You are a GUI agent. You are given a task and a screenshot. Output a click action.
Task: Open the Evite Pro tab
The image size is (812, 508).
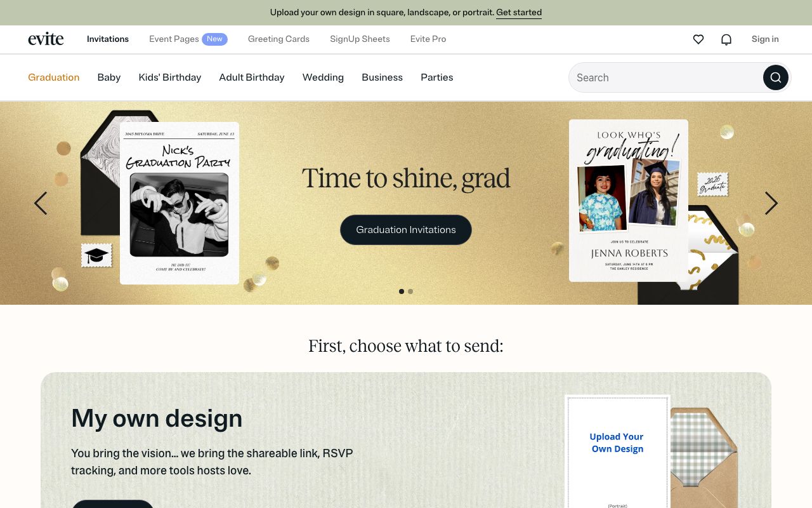428,39
